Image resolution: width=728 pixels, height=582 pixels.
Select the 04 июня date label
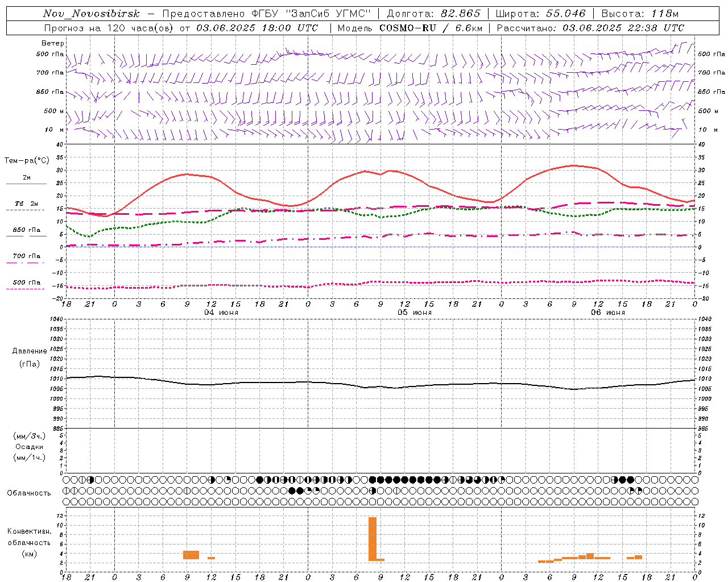click(x=221, y=313)
